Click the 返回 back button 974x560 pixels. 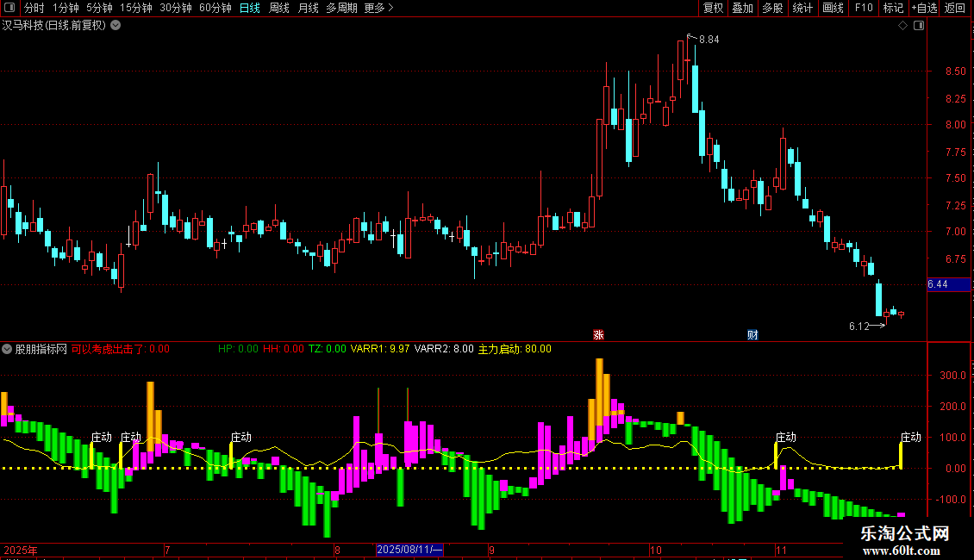(955, 8)
